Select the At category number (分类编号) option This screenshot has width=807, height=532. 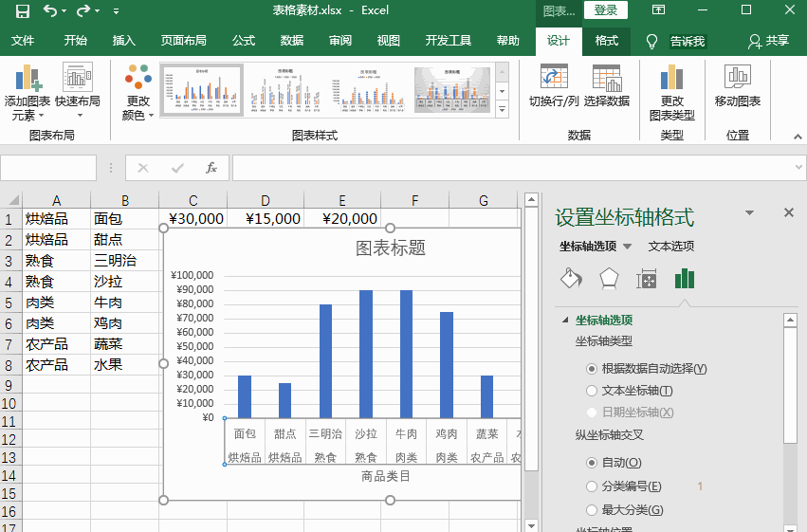pyautogui.click(x=593, y=486)
